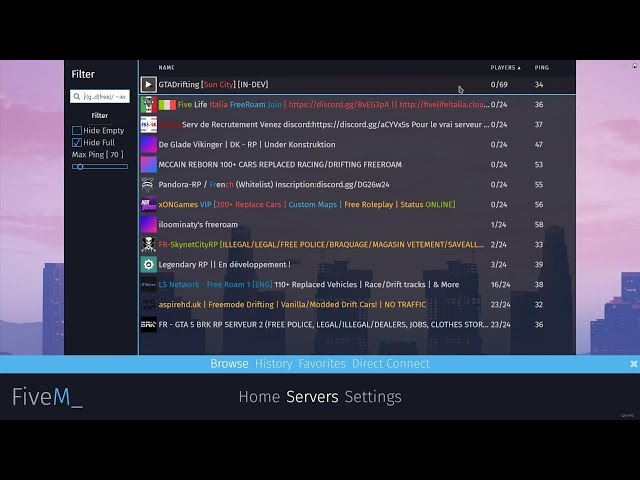
Task: Select iloominaty's freeroam server name
Action: (198, 224)
